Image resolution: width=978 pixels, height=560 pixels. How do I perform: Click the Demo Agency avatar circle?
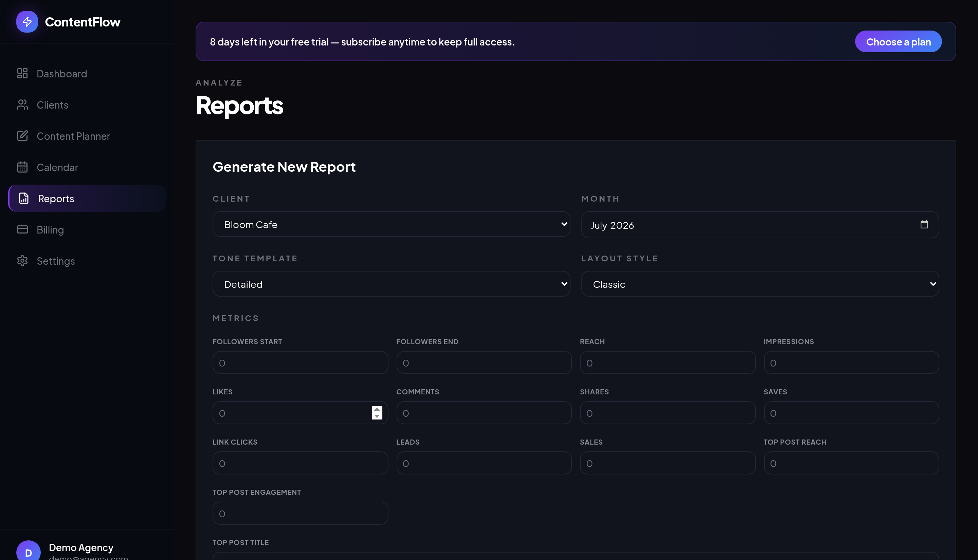[x=29, y=550]
